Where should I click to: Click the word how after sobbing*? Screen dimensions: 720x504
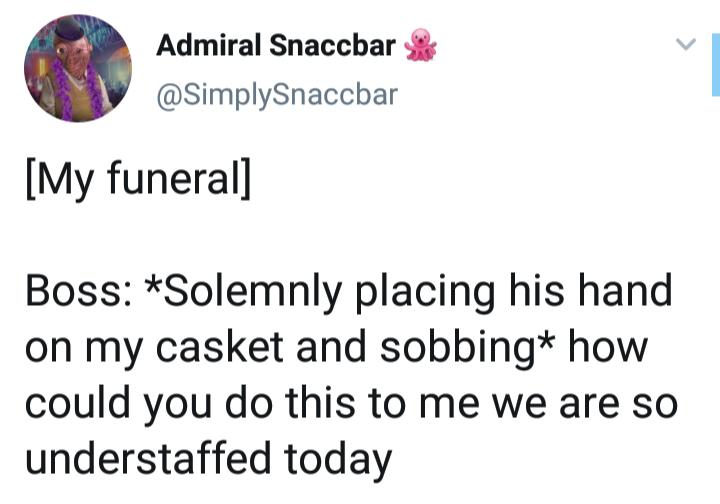(x=608, y=347)
